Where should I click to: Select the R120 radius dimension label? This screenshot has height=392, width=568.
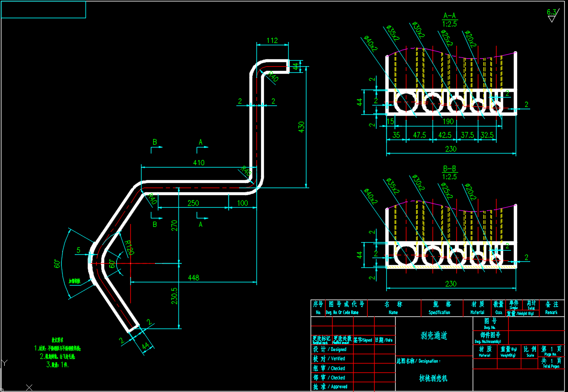pos(129,246)
